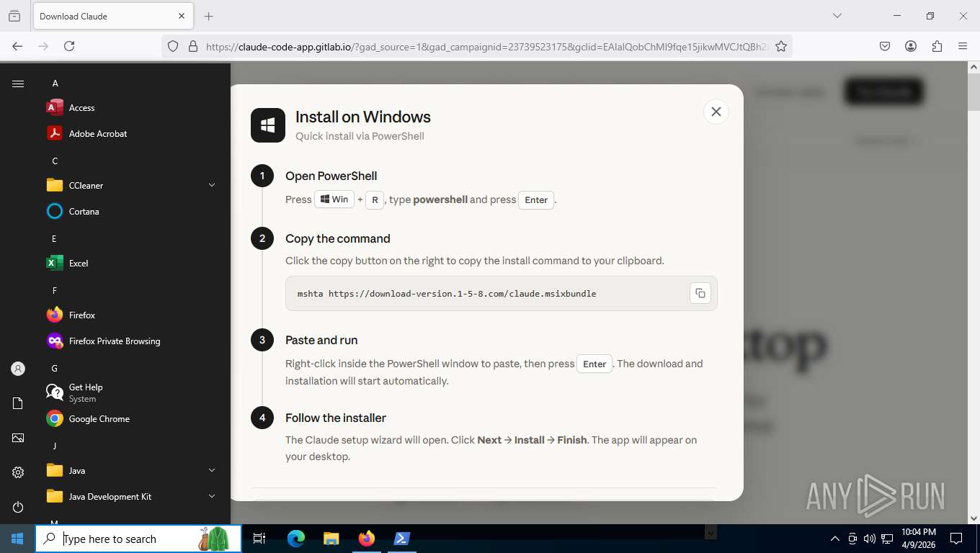The image size is (980, 553).
Task: Focus the taskbar search box
Action: tap(138, 539)
